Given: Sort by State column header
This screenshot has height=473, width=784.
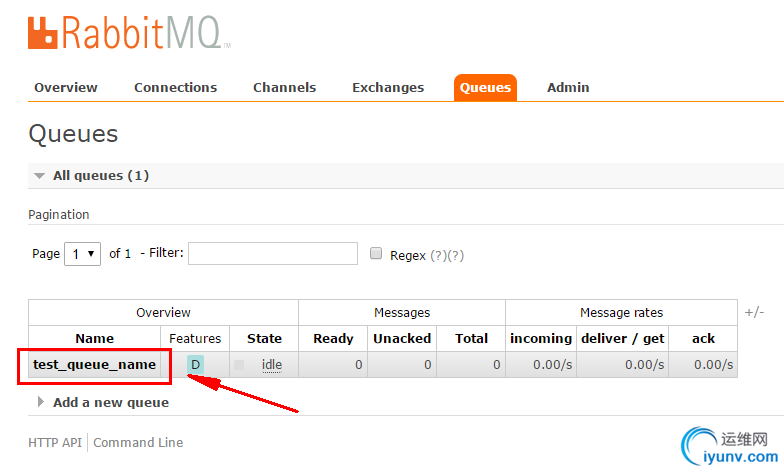Looking at the screenshot, I should click(264, 338).
